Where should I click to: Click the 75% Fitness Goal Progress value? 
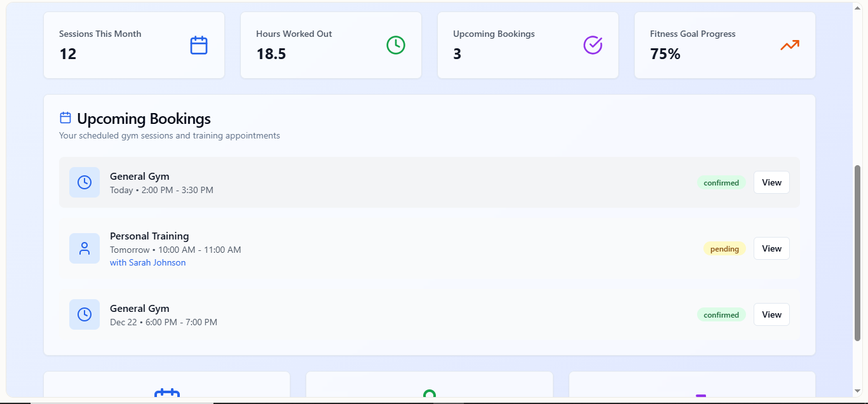point(665,54)
